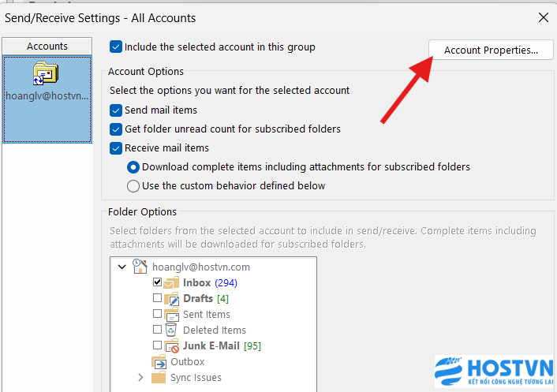The width and height of the screenshot is (557, 392).
Task: Open Account Properties dialog
Action: tap(490, 50)
